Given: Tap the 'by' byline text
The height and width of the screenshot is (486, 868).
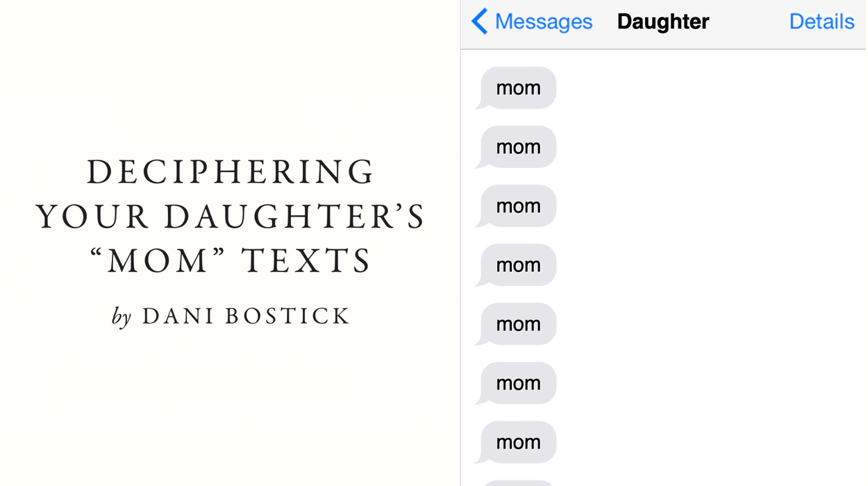Looking at the screenshot, I should coord(123,315).
